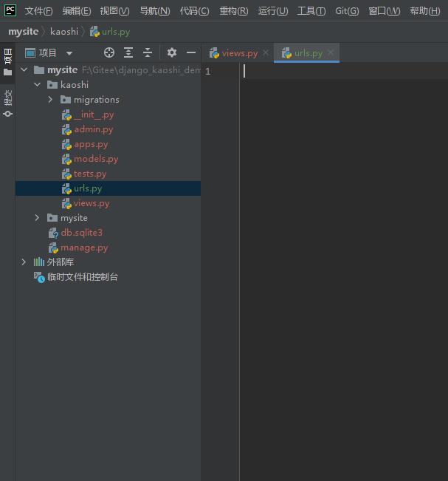Click into the empty editor line 1
448x481 pixels.
[x=343, y=71]
